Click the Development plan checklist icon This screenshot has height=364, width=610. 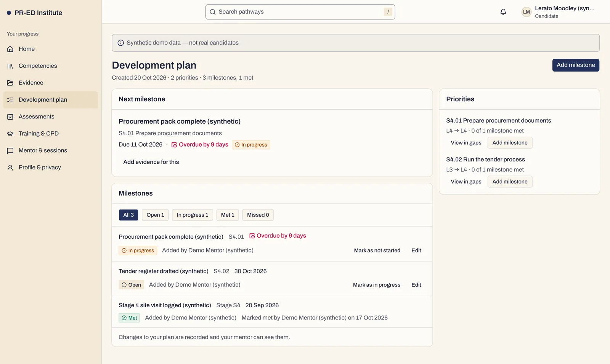tap(10, 100)
